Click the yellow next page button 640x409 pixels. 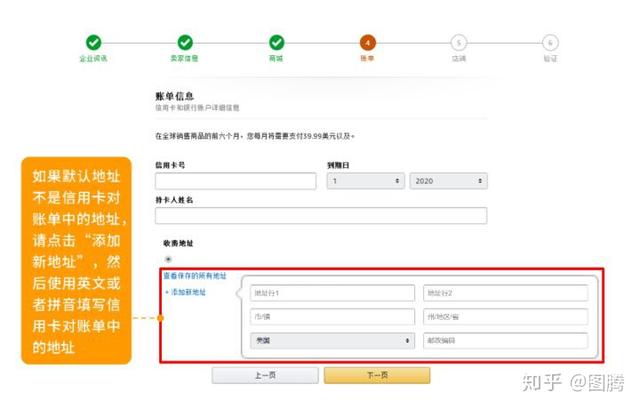click(x=377, y=375)
